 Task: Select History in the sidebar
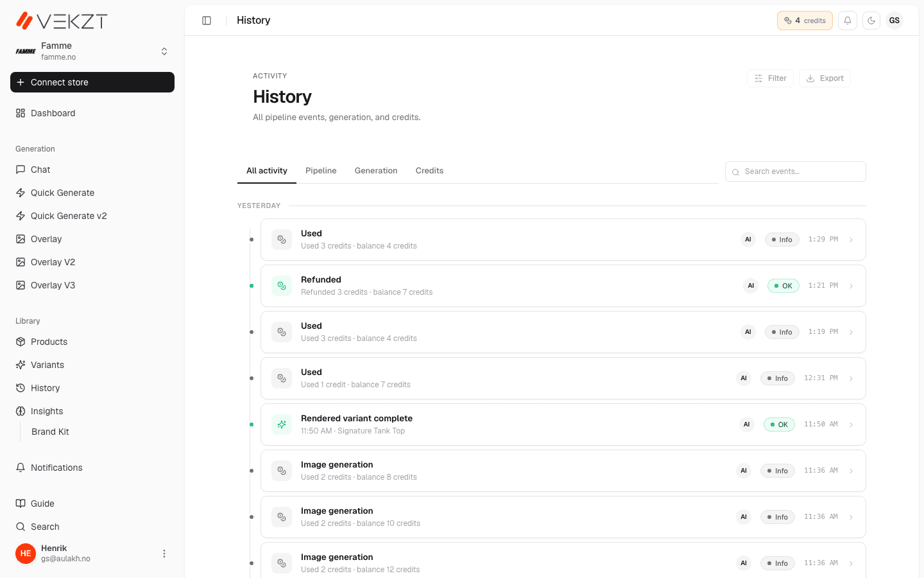(92, 388)
